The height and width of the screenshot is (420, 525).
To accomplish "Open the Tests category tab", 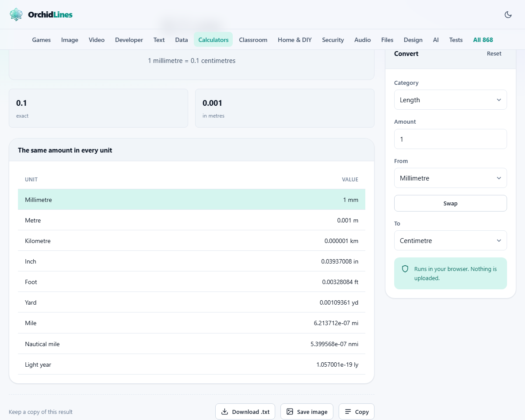I will point(456,40).
